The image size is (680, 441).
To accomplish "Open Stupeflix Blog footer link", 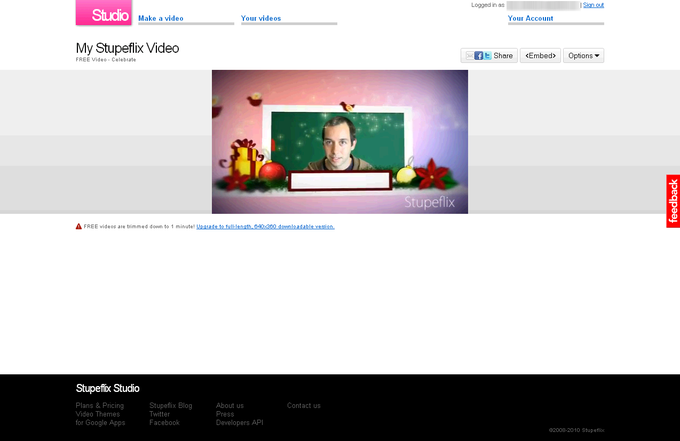I will click(171, 405).
